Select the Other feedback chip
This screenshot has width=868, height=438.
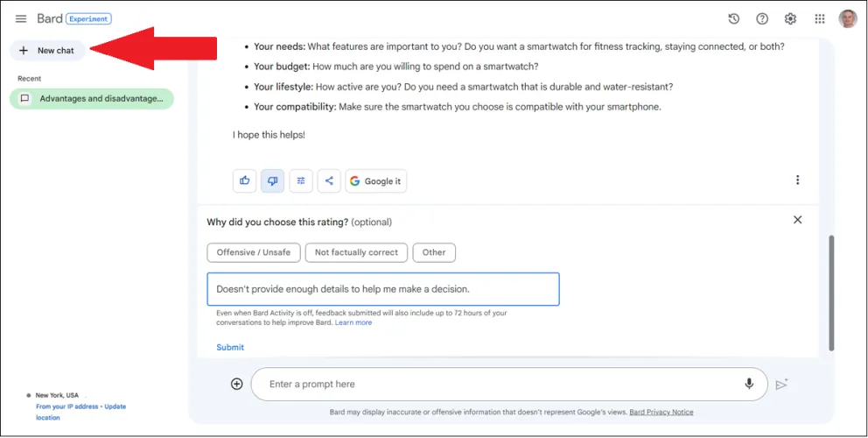point(434,252)
